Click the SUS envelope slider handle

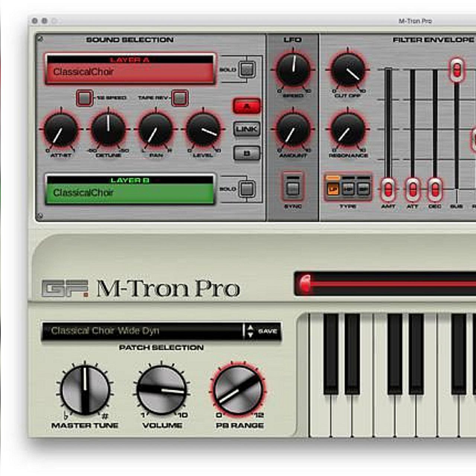point(457,70)
